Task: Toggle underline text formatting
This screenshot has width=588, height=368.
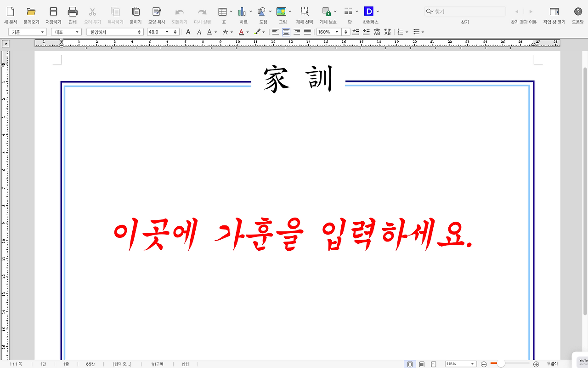Action: (x=209, y=32)
